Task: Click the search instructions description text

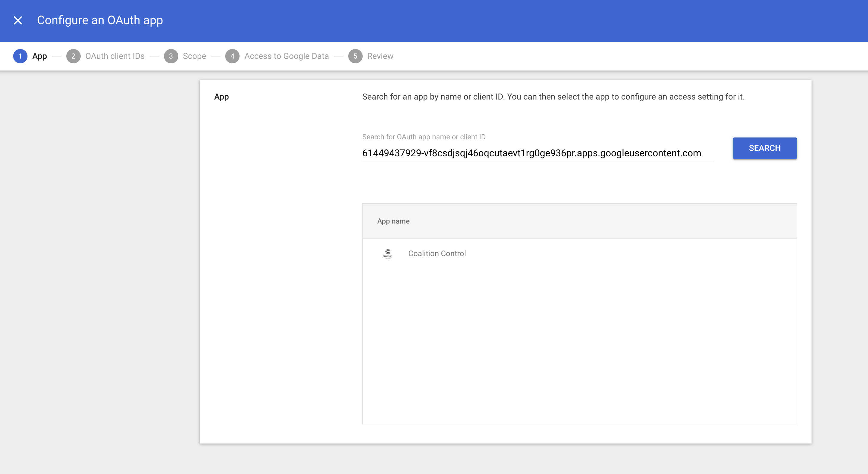Action: (x=553, y=97)
